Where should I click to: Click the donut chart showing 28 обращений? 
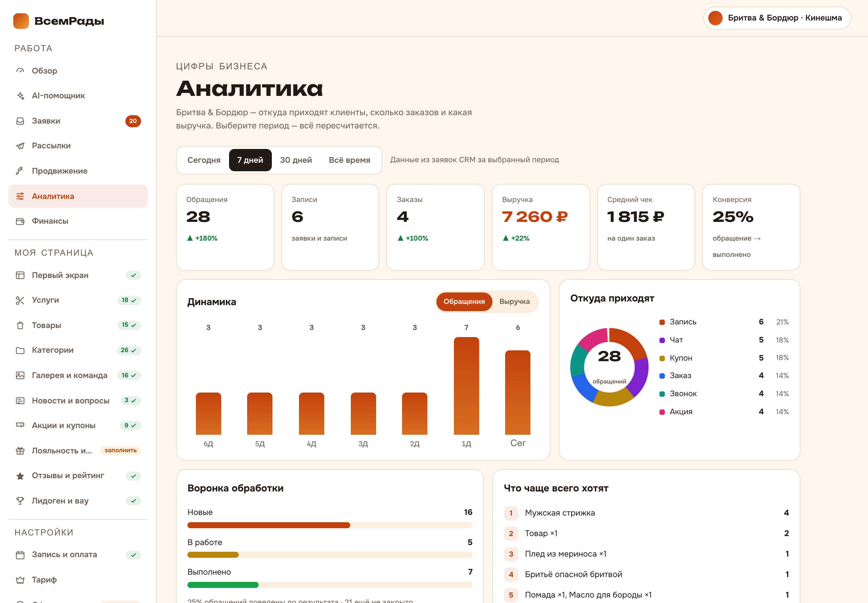pos(609,367)
